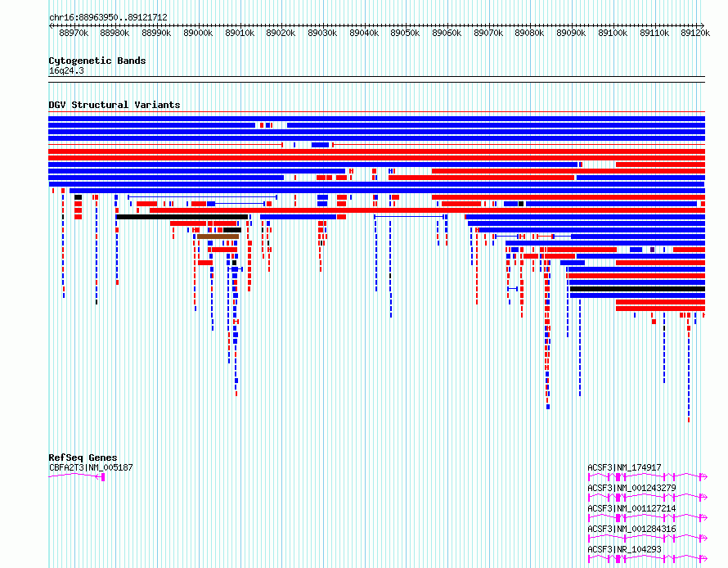Open the CBFA2T3|NM_005187 gene label
The image size is (728, 568).
tap(91, 467)
